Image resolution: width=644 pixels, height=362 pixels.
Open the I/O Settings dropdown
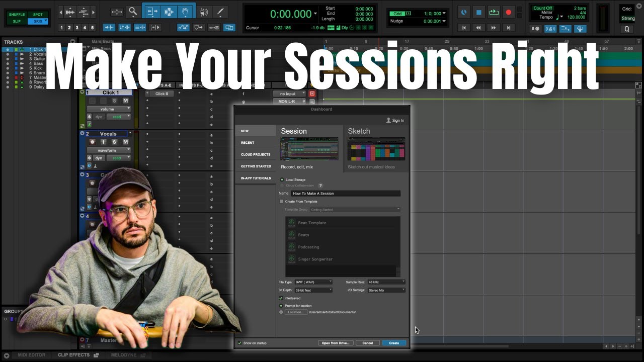click(386, 290)
